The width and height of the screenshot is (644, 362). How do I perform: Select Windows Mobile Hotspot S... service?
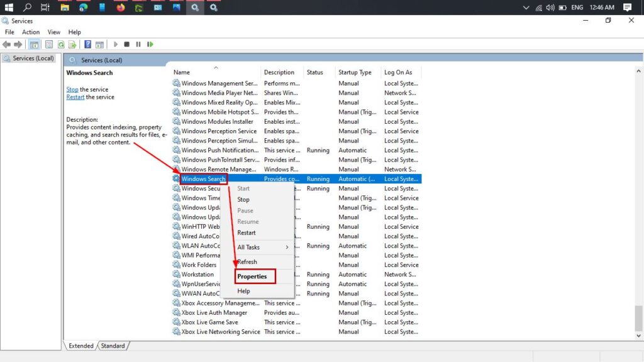coord(297,112)
